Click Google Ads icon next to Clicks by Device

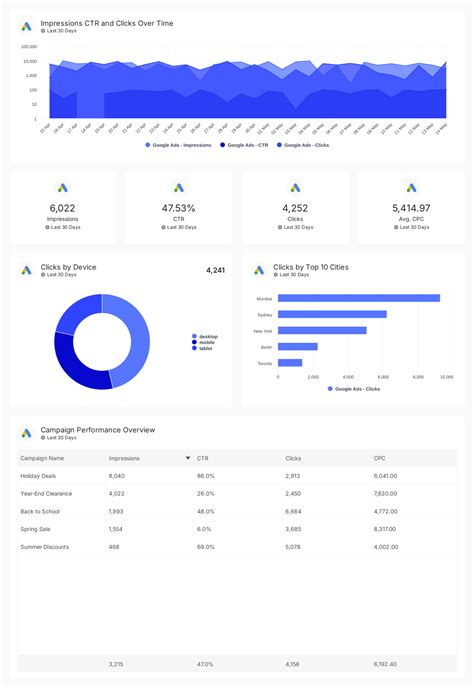26,270
